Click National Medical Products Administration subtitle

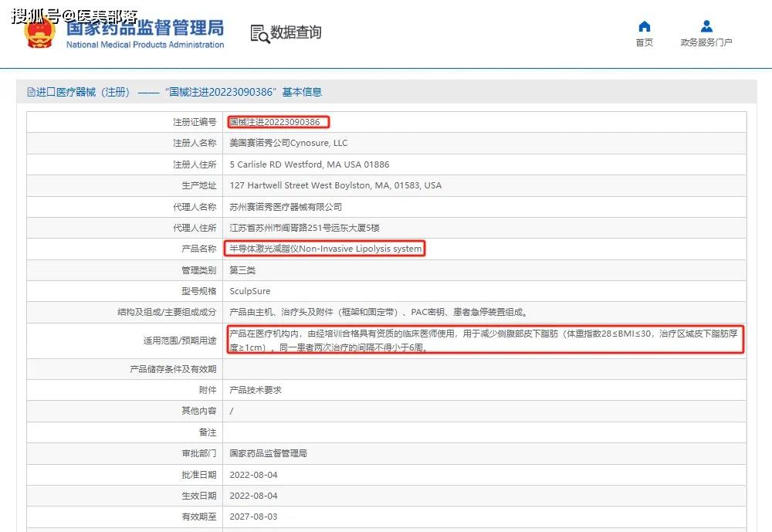(x=145, y=44)
